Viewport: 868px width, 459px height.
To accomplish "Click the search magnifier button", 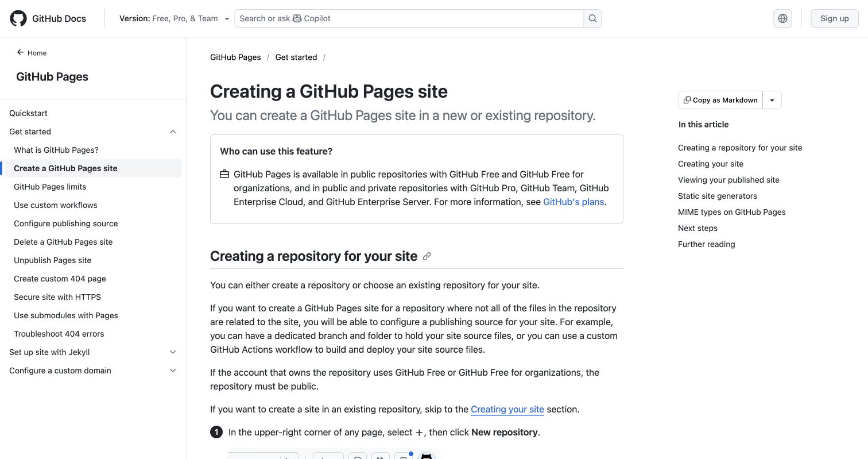I will coord(593,18).
